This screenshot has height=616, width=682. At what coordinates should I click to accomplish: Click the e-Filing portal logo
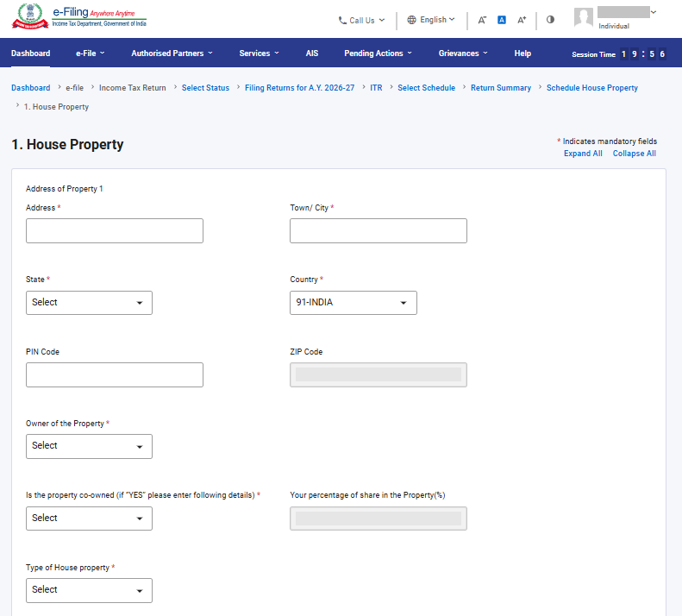click(x=79, y=16)
